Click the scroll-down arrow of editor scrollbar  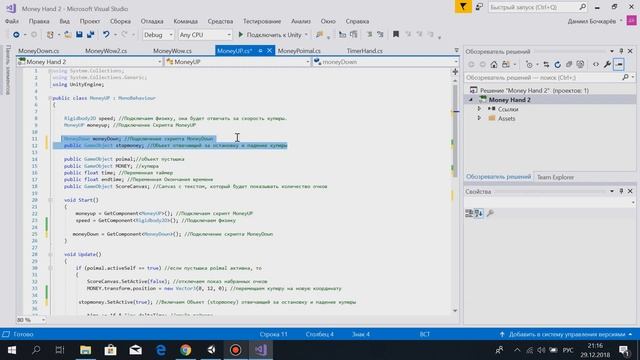coord(455,311)
